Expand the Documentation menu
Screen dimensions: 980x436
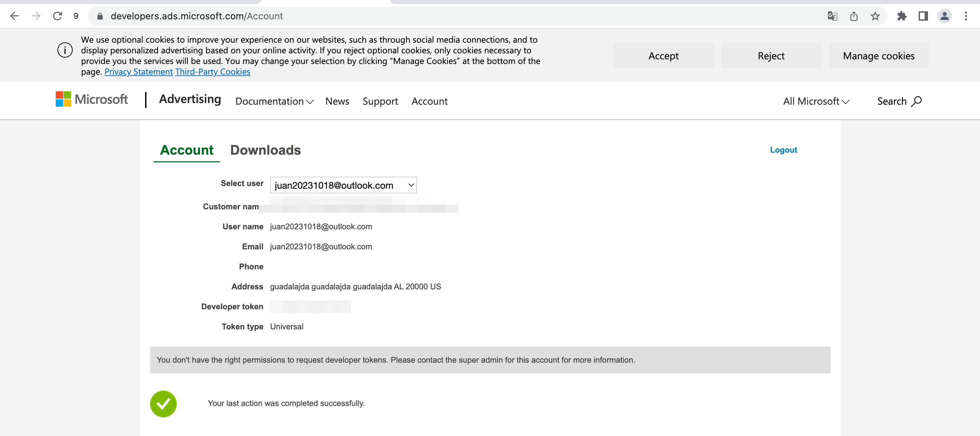pyautogui.click(x=274, y=101)
